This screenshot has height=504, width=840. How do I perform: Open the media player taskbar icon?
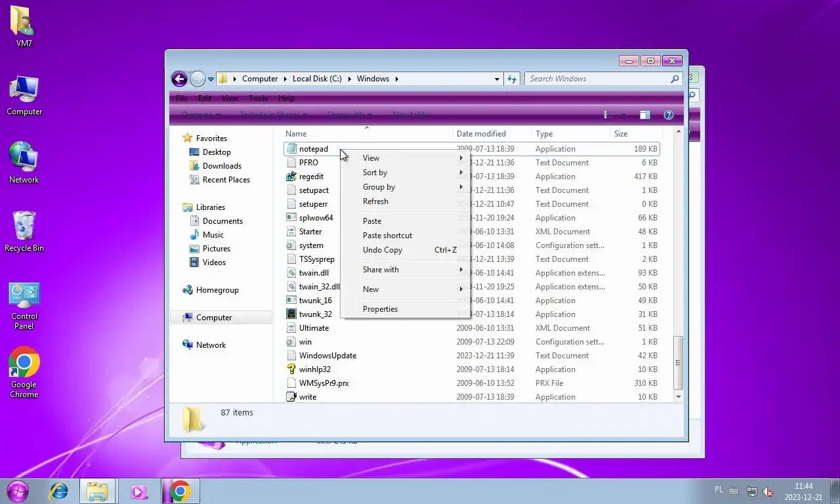[x=138, y=491]
